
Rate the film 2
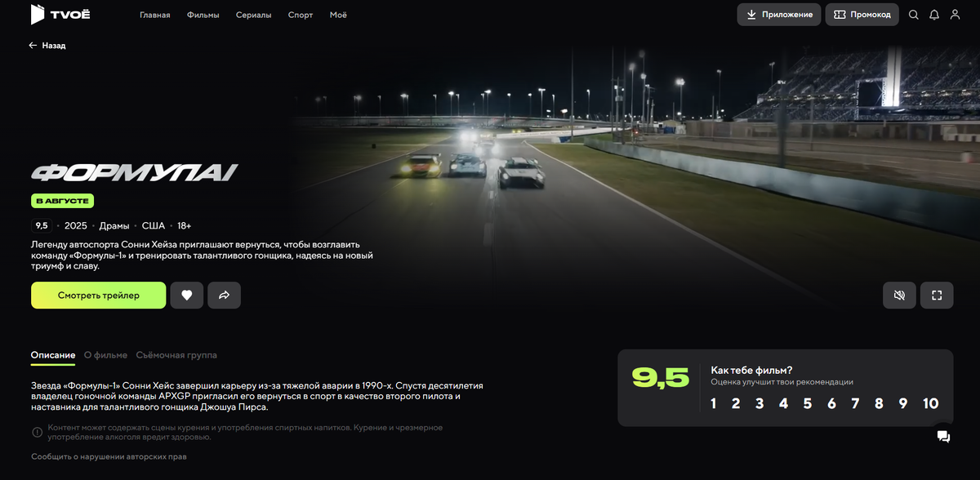point(736,403)
